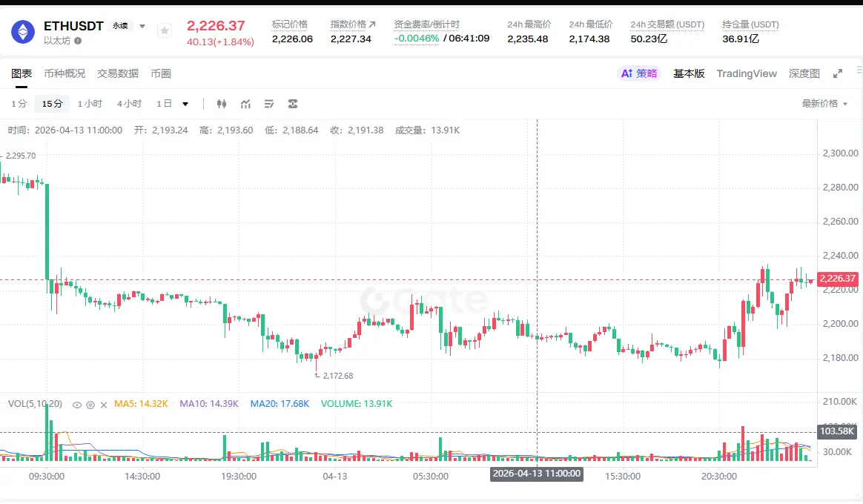Select the 1日 timeframe
The height and width of the screenshot is (504, 863).
[164, 104]
